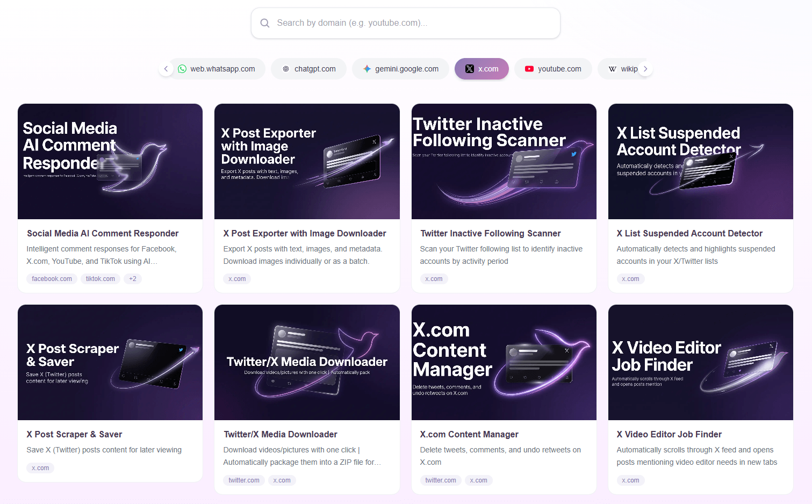Click the tiktok.com tag on Comment Responder
Image resolution: width=812 pixels, height=504 pixels.
(x=100, y=279)
